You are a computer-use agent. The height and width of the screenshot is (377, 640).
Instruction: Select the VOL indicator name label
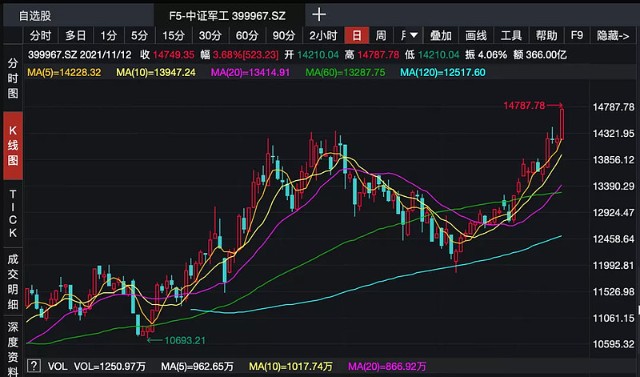[x=58, y=366]
